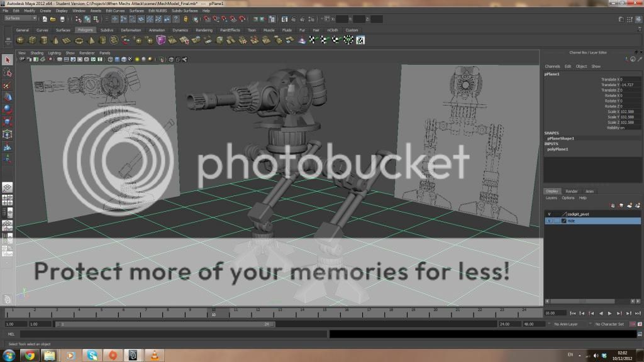Toggle visibility of cockpit_pivot layer
This screenshot has width=644, height=362.
[x=549, y=214]
